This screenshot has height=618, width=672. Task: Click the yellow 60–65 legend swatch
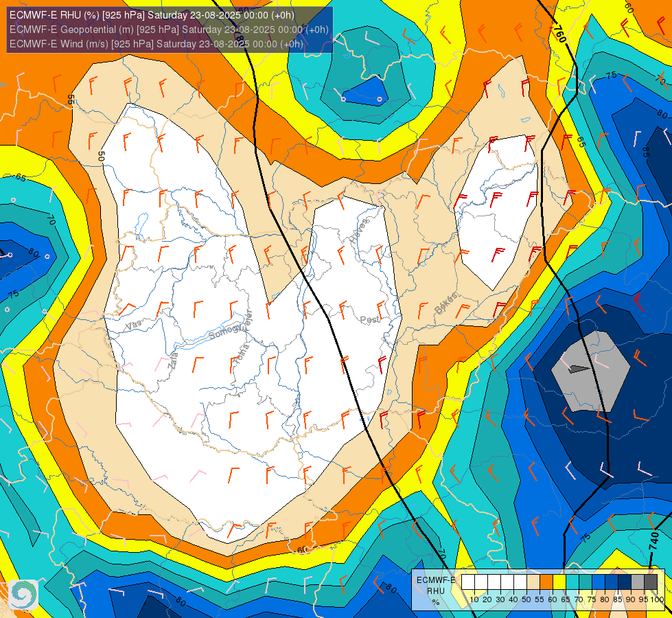[559, 582]
